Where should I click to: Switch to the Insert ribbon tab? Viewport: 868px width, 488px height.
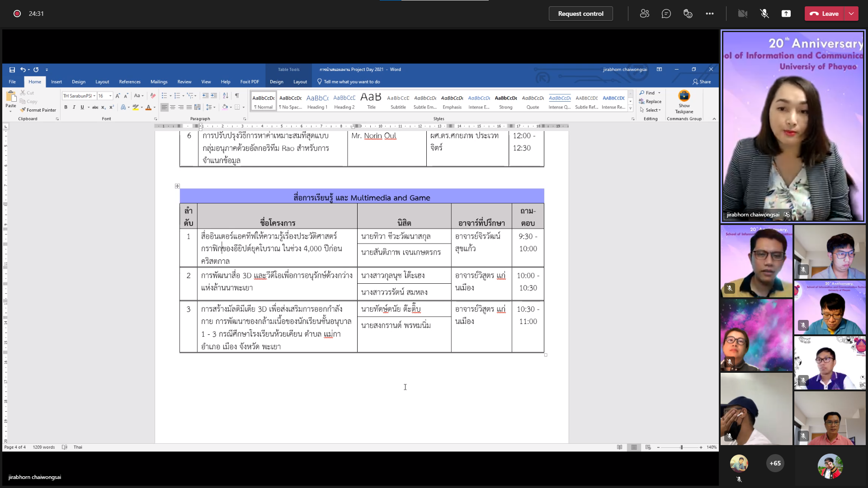pyautogui.click(x=57, y=82)
